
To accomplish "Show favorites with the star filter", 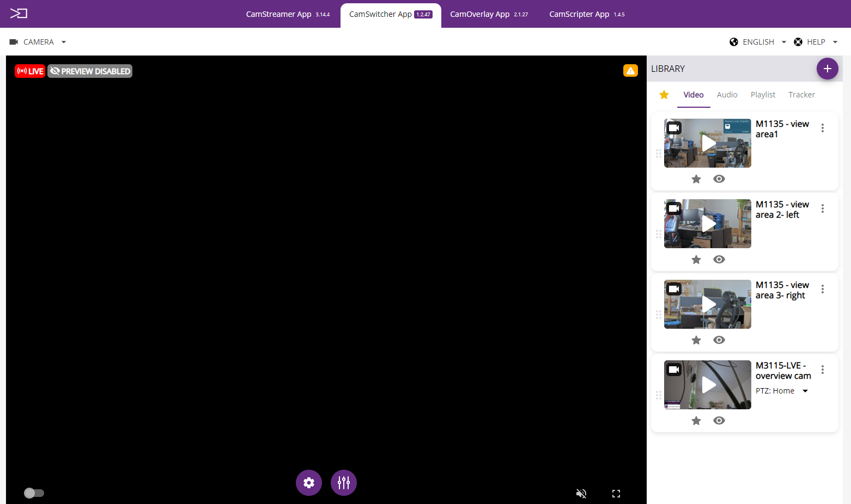I will [x=664, y=95].
